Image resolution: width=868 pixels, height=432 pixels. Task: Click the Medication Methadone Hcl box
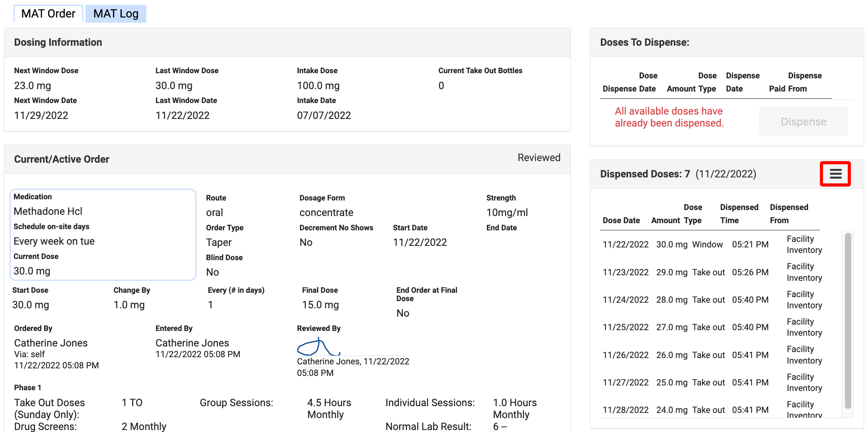pos(103,234)
